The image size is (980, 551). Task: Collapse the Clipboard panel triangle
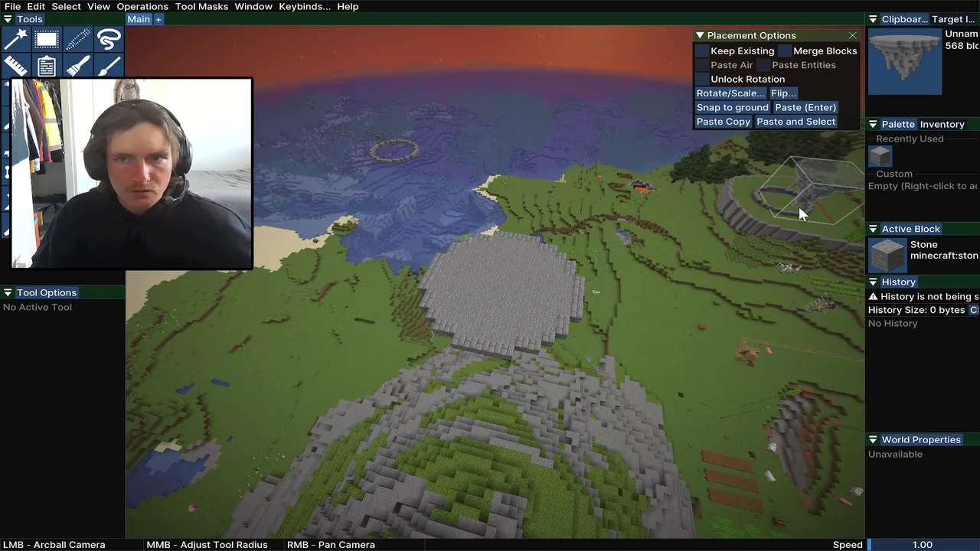[873, 19]
